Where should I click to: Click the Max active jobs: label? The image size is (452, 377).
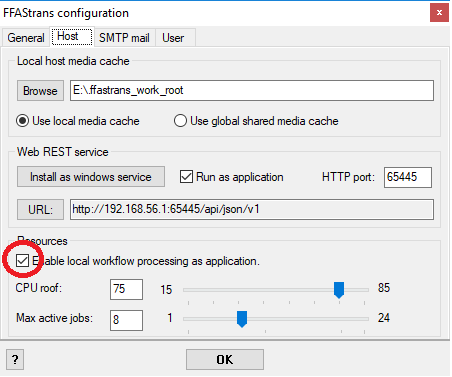tap(54, 318)
